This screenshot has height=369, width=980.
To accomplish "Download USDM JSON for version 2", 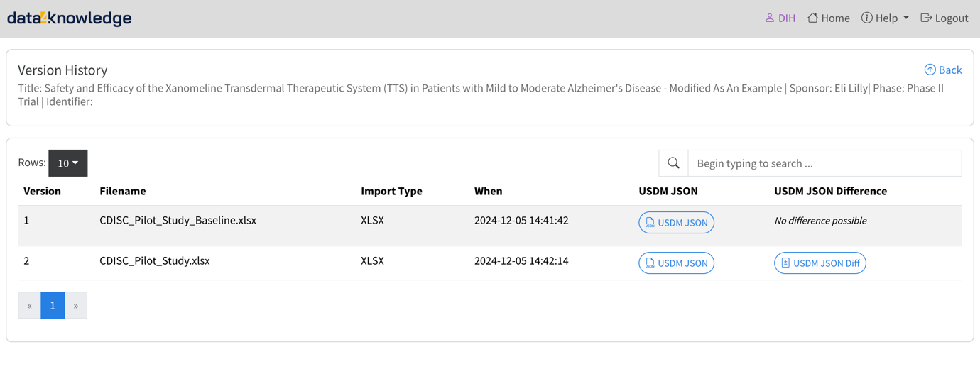I will [x=676, y=263].
